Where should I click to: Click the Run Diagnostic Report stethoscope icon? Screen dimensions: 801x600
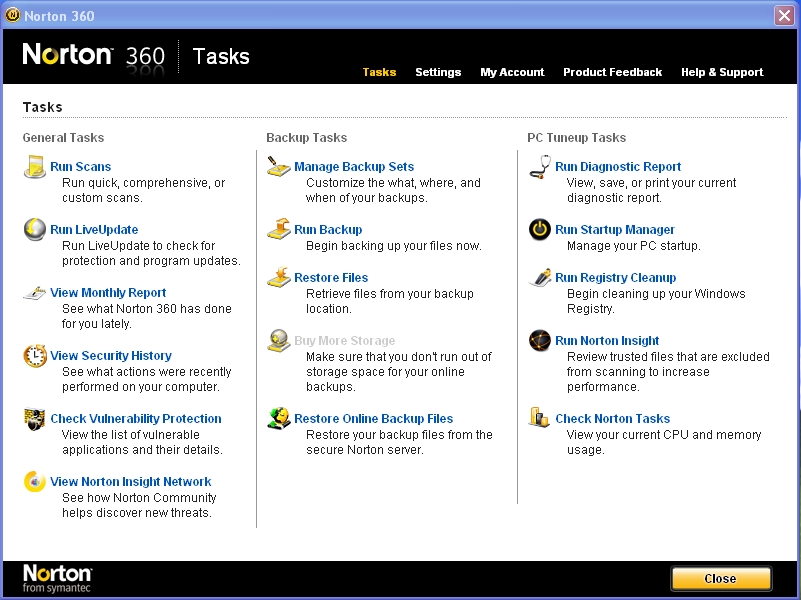[539, 166]
